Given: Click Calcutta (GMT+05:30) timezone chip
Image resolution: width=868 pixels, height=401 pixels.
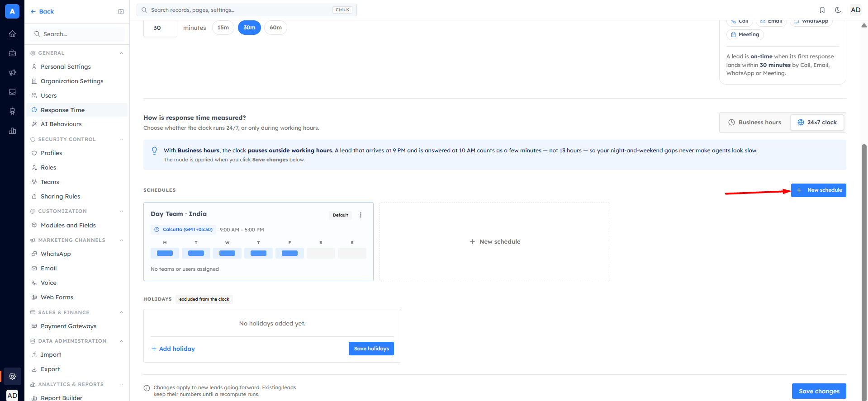Looking at the screenshot, I should tap(183, 230).
